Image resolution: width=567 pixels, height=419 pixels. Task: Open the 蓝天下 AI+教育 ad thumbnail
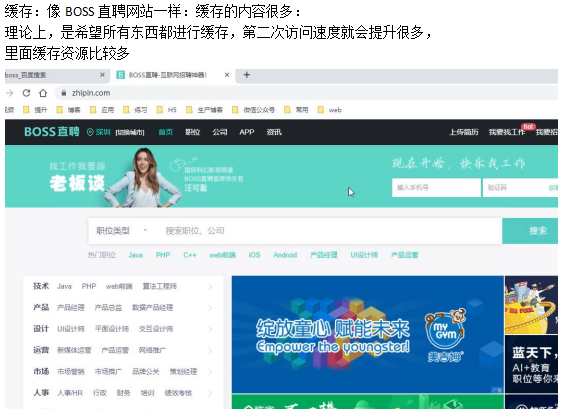coord(531,364)
